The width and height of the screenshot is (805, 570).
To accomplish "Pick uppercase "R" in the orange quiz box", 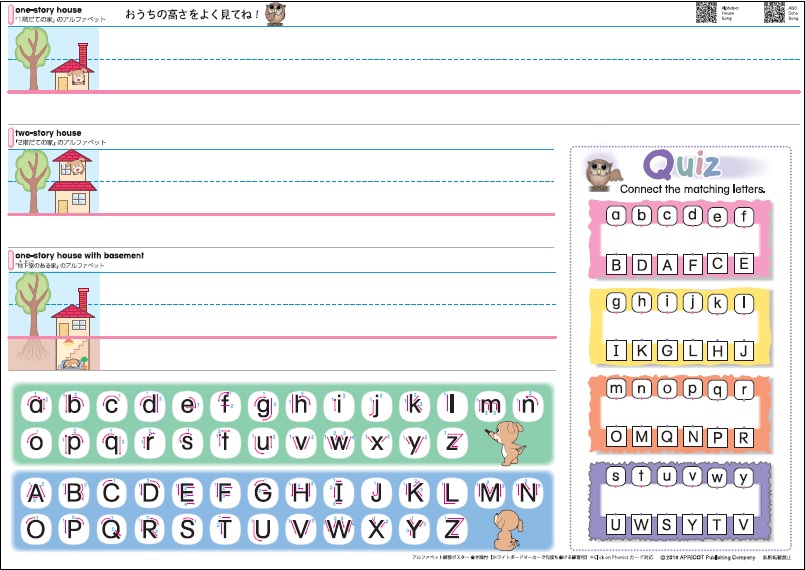I will 743,437.
